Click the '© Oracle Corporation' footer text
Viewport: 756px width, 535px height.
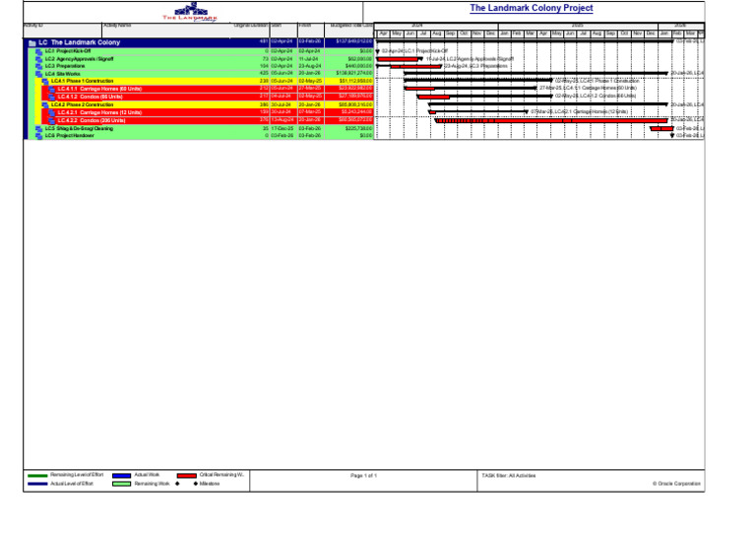[676, 484]
